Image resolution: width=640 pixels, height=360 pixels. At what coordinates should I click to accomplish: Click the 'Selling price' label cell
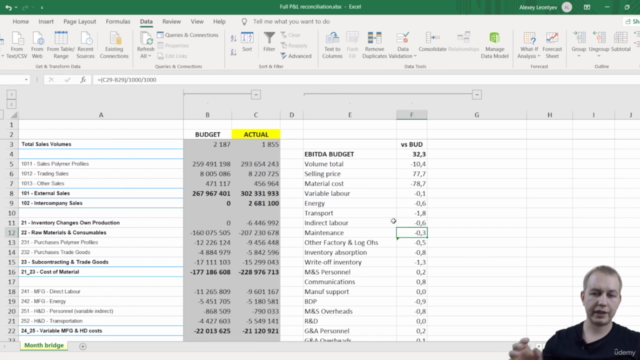(x=350, y=174)
